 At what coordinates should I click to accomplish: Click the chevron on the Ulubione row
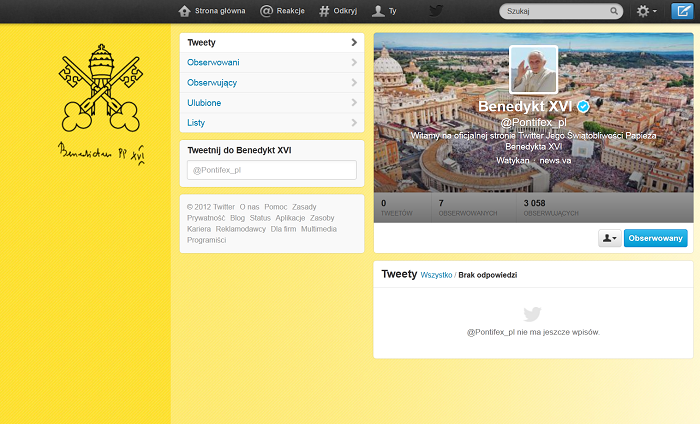[354, 103]
